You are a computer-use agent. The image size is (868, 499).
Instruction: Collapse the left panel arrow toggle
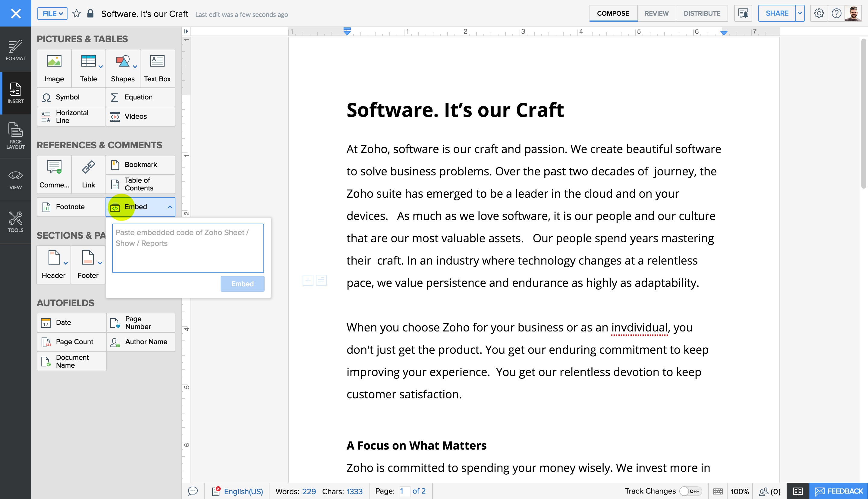point(186,31)
